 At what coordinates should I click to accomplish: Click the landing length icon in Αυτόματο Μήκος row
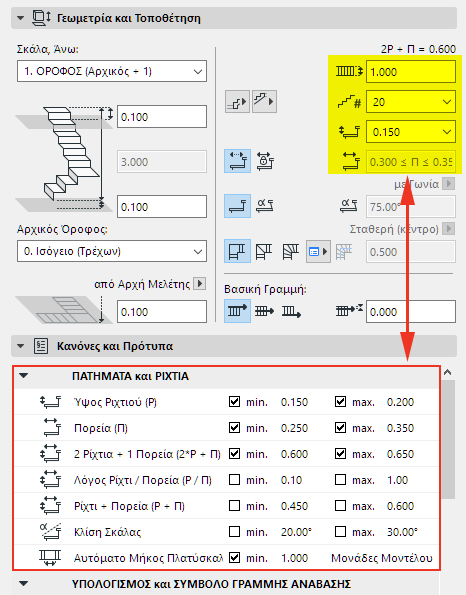[x=50, y=557]
